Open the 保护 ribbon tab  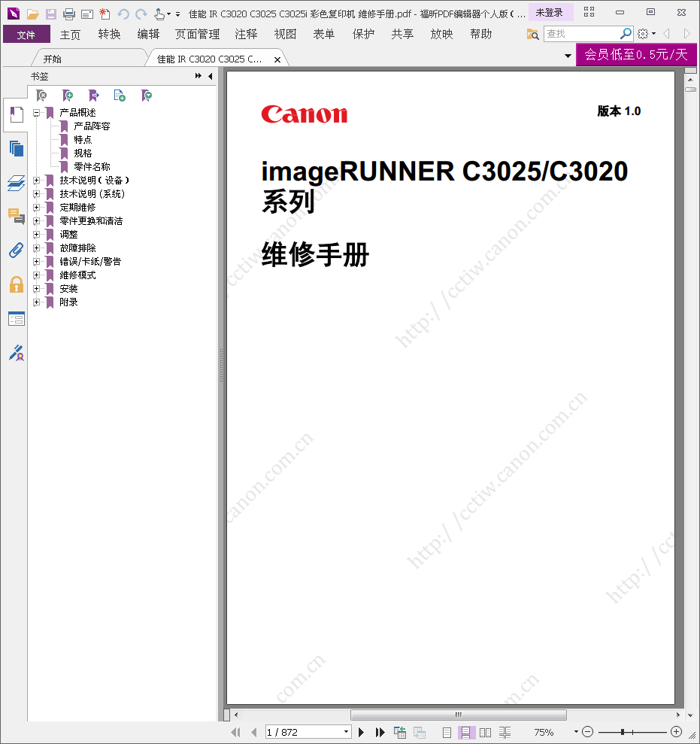[363, 35]
